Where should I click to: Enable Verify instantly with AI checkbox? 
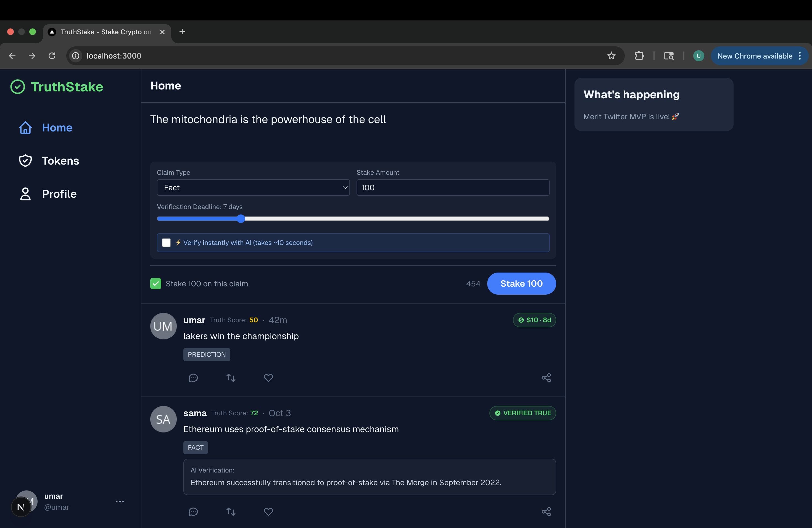pyautogui.click(x=166, y=243)
